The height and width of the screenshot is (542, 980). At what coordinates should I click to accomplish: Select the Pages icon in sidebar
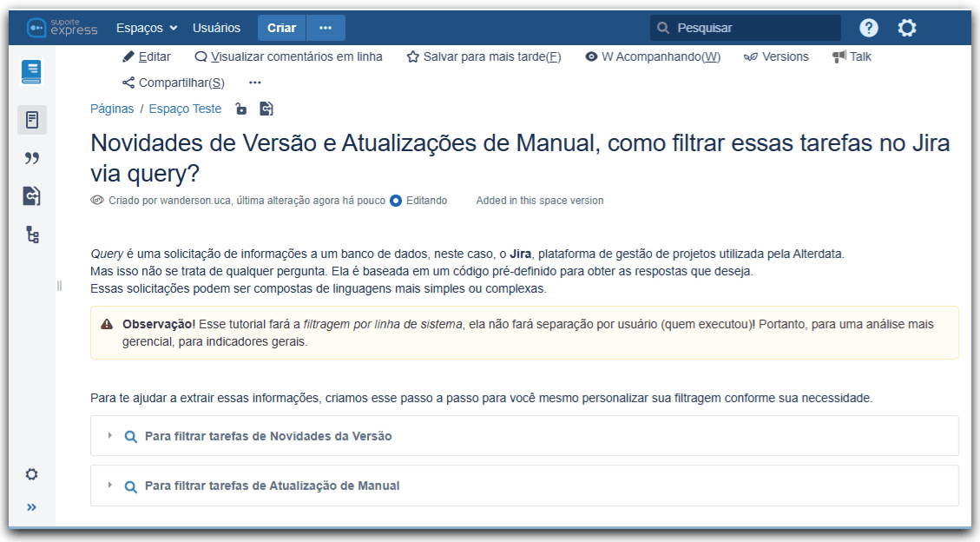point(32,119)
